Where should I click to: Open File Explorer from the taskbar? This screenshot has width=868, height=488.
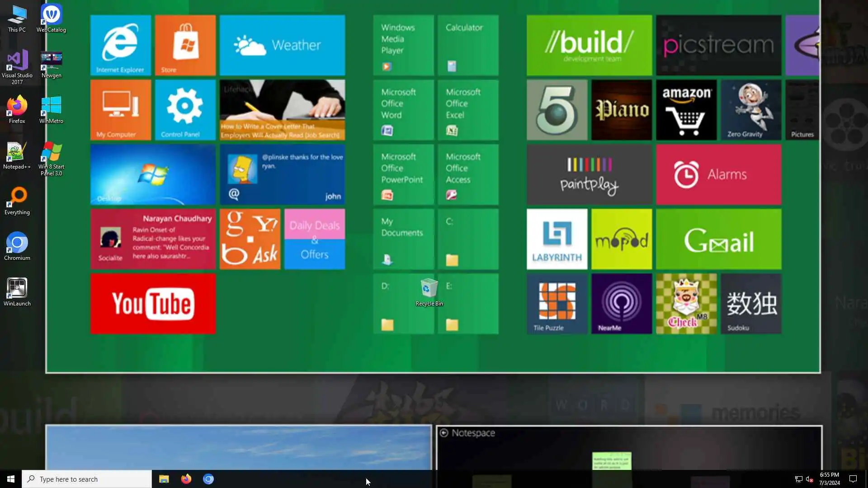164,479
